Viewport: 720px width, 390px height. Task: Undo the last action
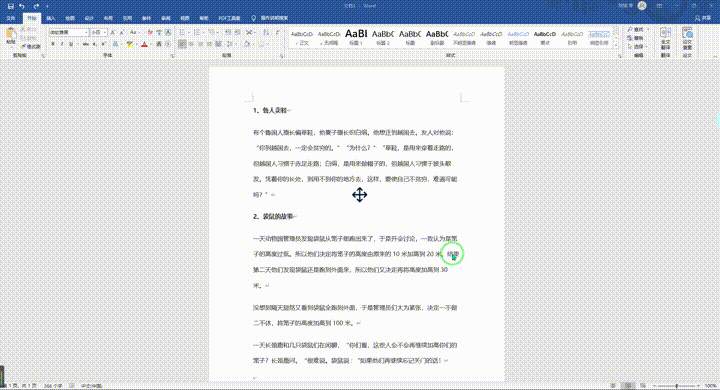[x=22, y=6]
